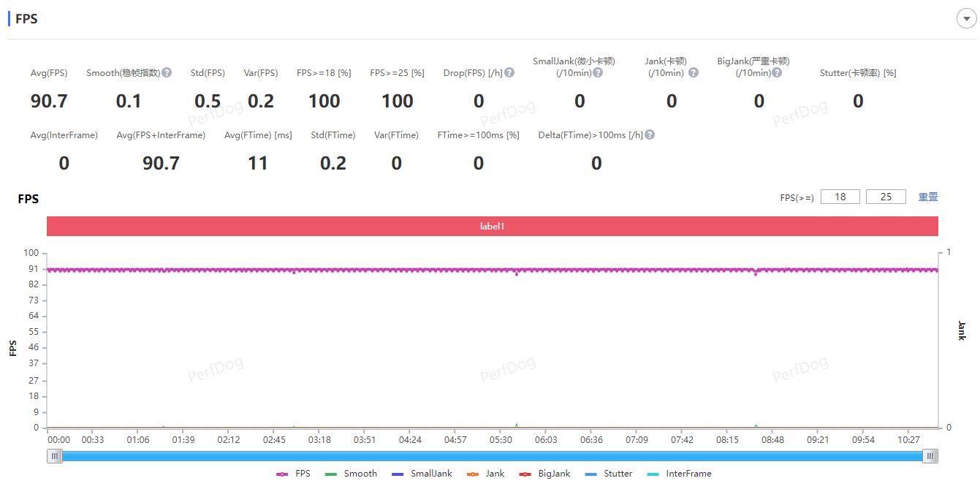This screenshot has height=489, width=980.
Task: Click the FPS threshold field showing 25
Action: click(x=886, y=197)
